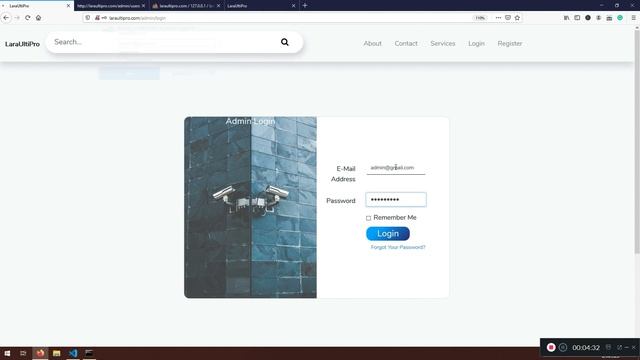Click Forgot Your Password link
Viewport: 640px width, 360px height.
(398, 247)
